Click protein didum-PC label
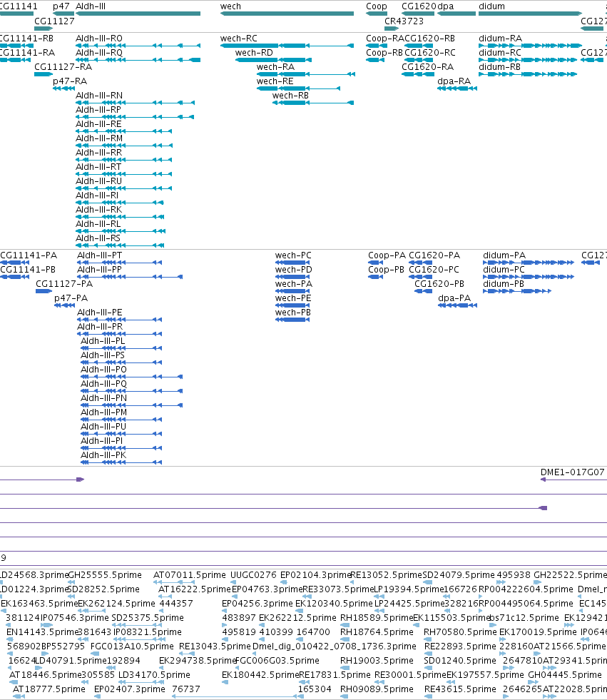 [504, 270]
